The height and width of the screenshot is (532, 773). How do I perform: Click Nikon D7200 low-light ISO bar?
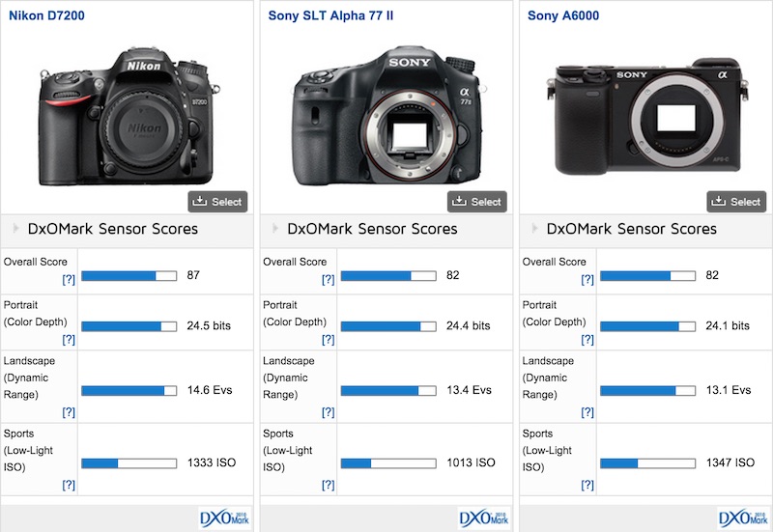click(x=129, y=463)
